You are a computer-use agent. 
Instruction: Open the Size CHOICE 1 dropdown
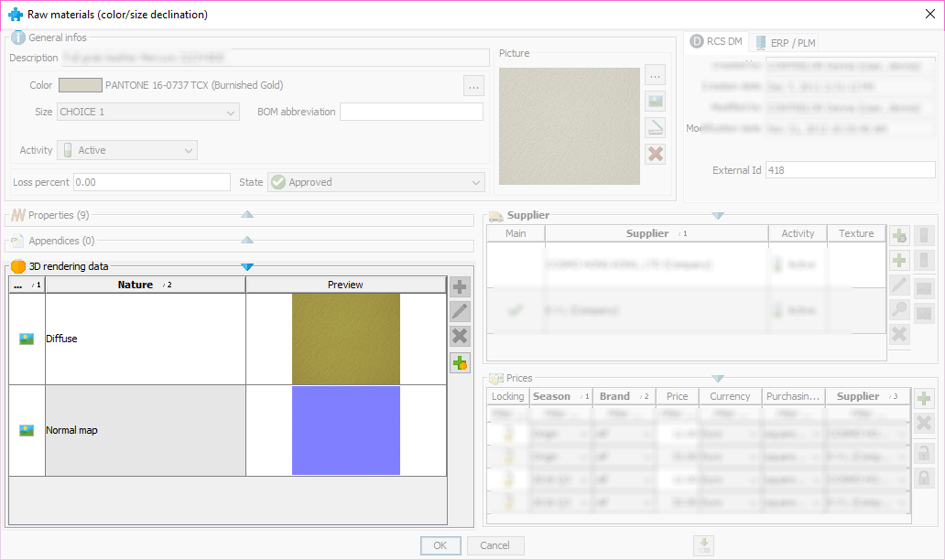[x=148, y=112]
